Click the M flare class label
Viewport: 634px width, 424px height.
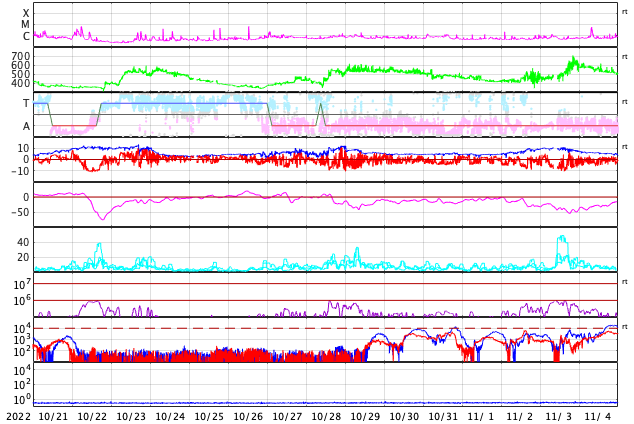(x=26, y=25)
